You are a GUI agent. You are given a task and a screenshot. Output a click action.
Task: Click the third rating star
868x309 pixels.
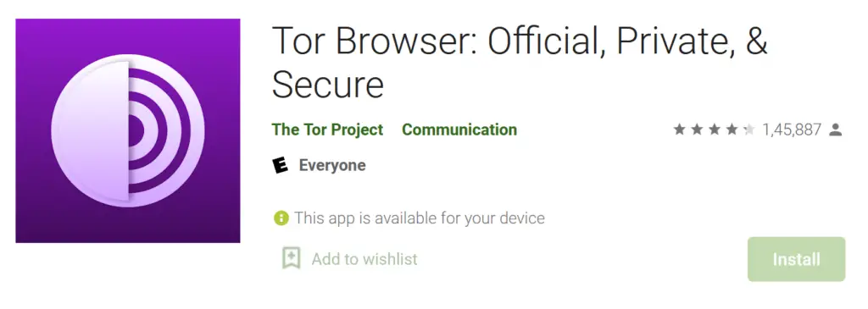click(x=714, y=130)
